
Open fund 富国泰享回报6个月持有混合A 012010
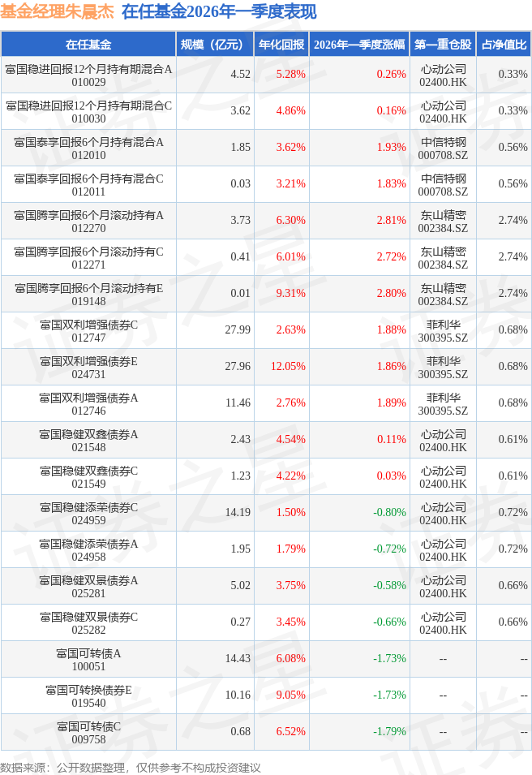pos(88,148)
